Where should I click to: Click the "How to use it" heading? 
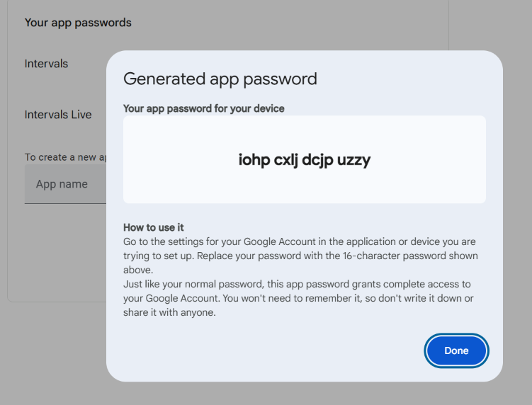154,227
